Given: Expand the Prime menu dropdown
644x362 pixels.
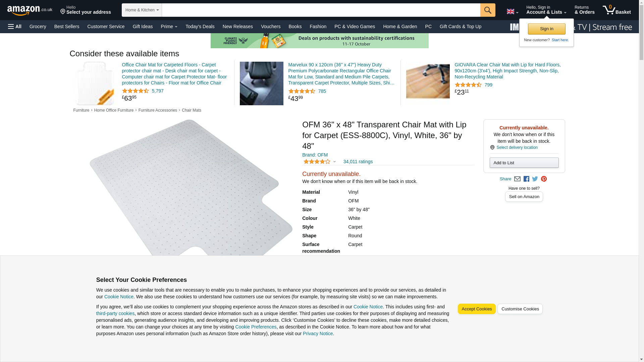Looking at the screenshot, I should pos(169,26).
